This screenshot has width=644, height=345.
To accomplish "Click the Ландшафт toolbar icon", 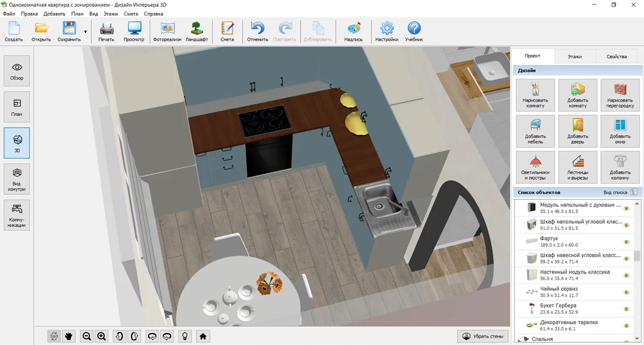I will (196, 32).
